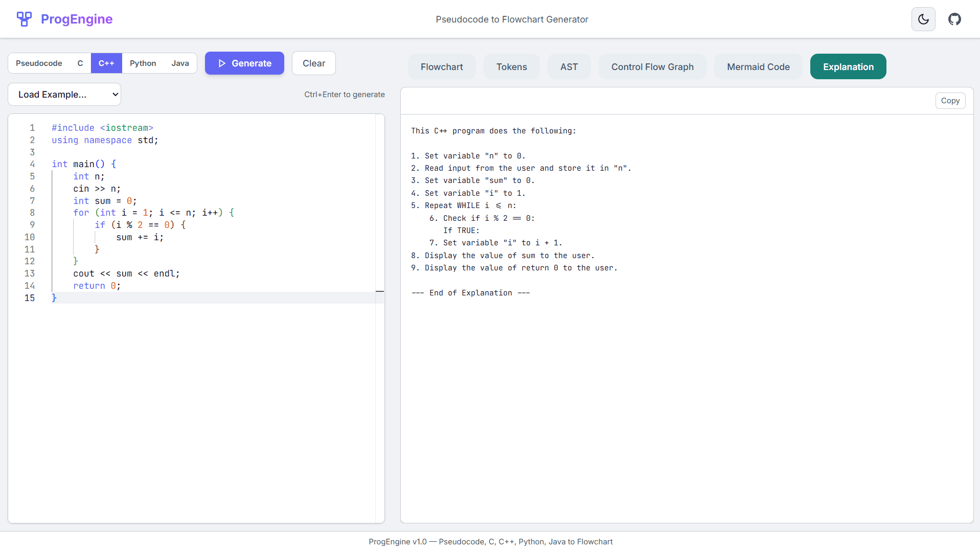Click the 'Pseudocode to Flowchart Generator' heading
This screenshot has height=551, width=980.
[x=512, y=19]
